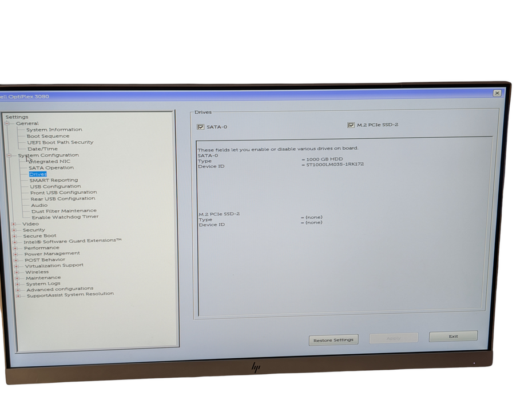
Task: Expand the Wireless category
Action: point(17,272)
